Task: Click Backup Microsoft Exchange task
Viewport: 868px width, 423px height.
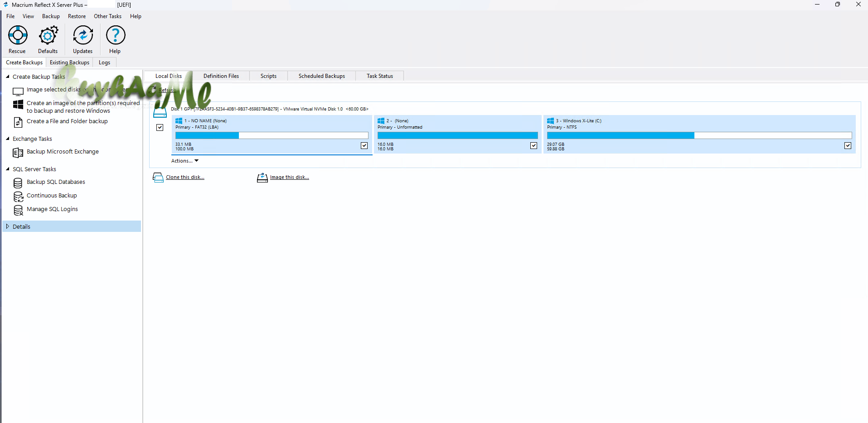Action: tap(63, 152)
